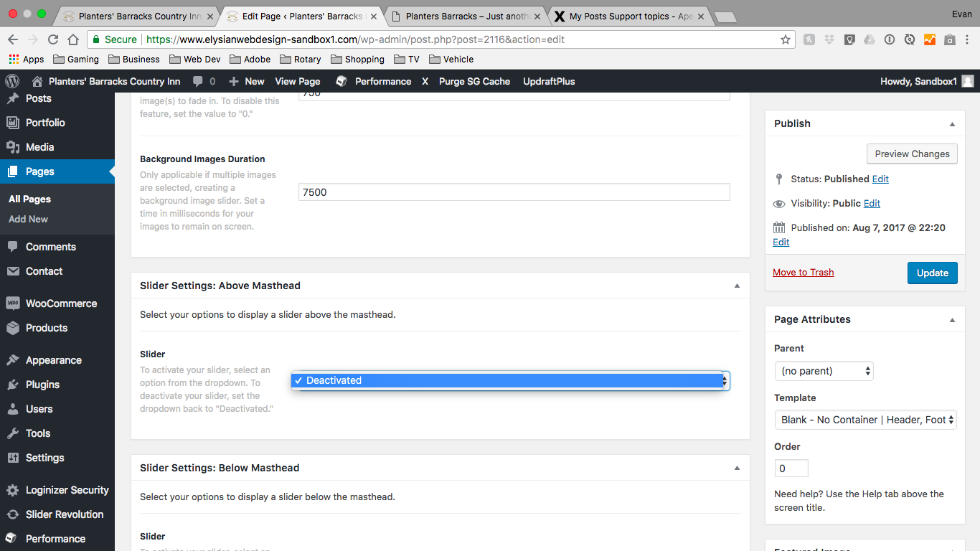Image resolution: width=980 pixels, height=551 pixels.
Task: Collapse Slider Settings: Above Masthead panel
Action: (737, 286)
